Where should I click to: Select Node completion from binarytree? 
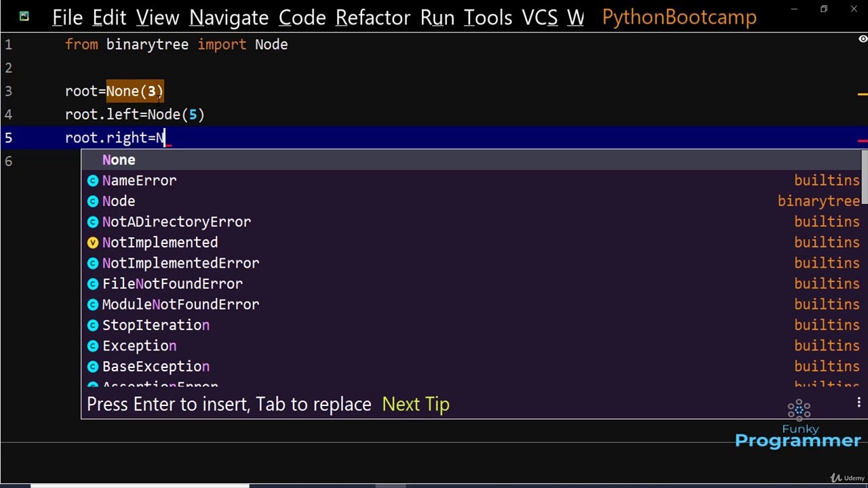pos(471,201)
